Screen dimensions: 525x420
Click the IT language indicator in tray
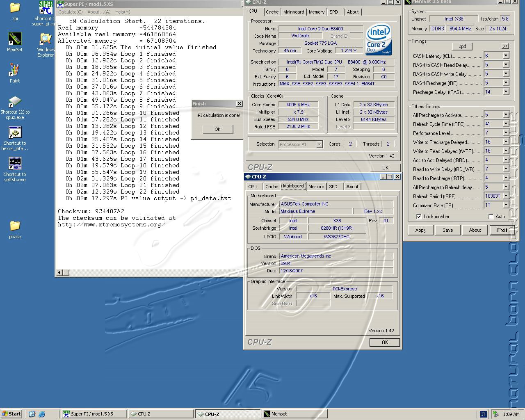[x=483, y=414]
